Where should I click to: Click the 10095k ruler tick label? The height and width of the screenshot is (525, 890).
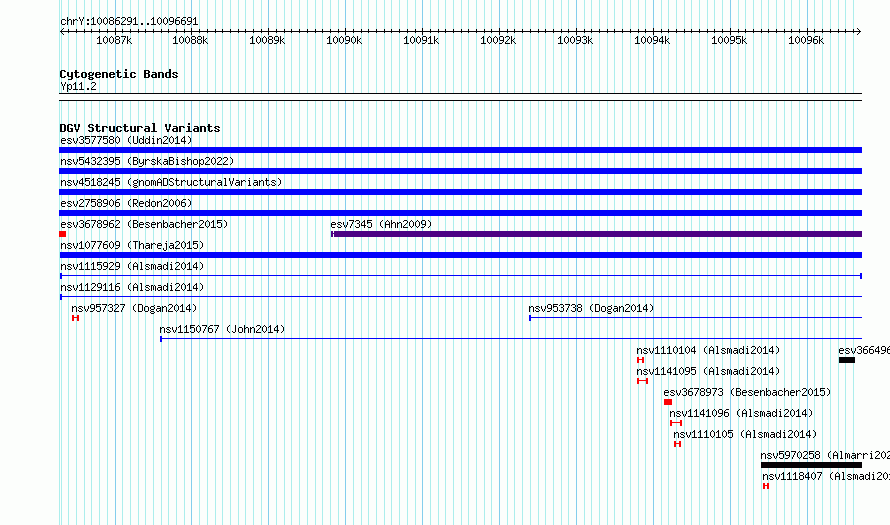(729, 40)
